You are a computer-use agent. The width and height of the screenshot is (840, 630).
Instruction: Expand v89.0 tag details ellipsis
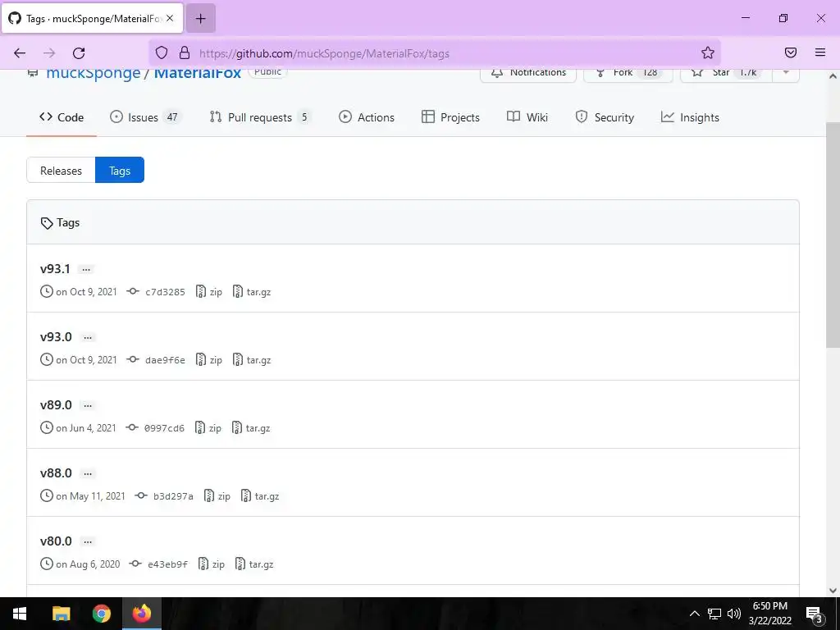(x=87, y=405)
